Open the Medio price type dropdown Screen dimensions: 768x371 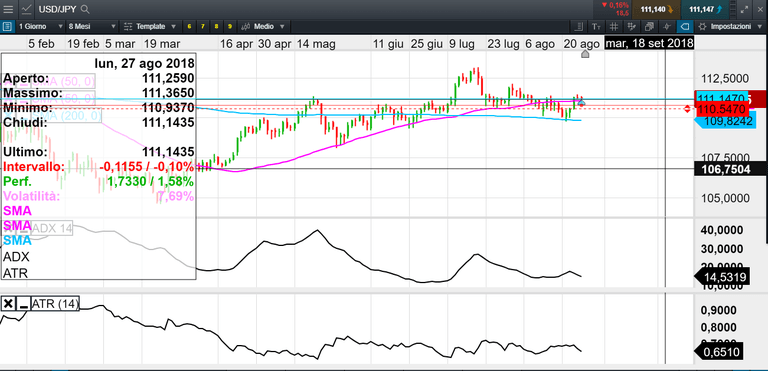(264, 26)
